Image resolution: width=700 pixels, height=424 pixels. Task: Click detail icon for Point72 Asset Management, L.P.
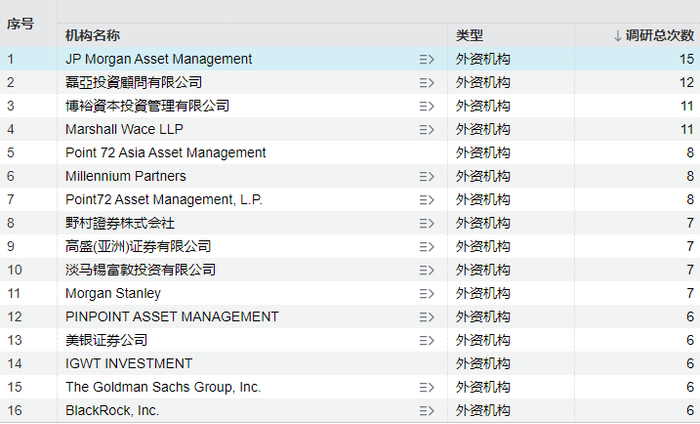click(427, 200)
